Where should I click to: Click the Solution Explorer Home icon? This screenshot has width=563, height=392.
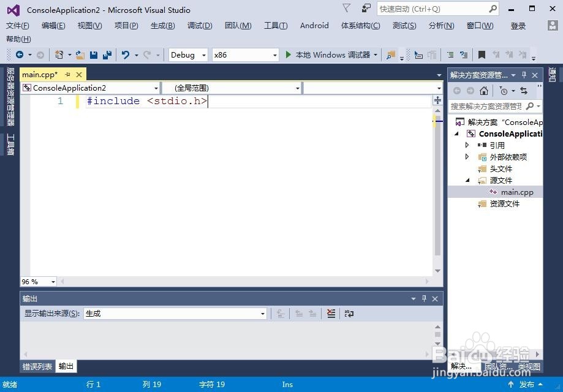pyautogui.click(x=484, y=91)
